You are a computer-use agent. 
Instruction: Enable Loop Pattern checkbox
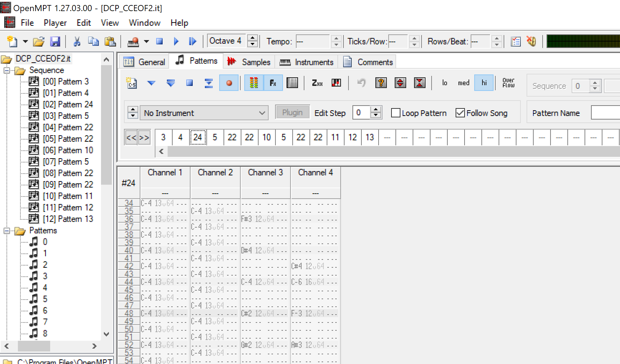(396, 113)
